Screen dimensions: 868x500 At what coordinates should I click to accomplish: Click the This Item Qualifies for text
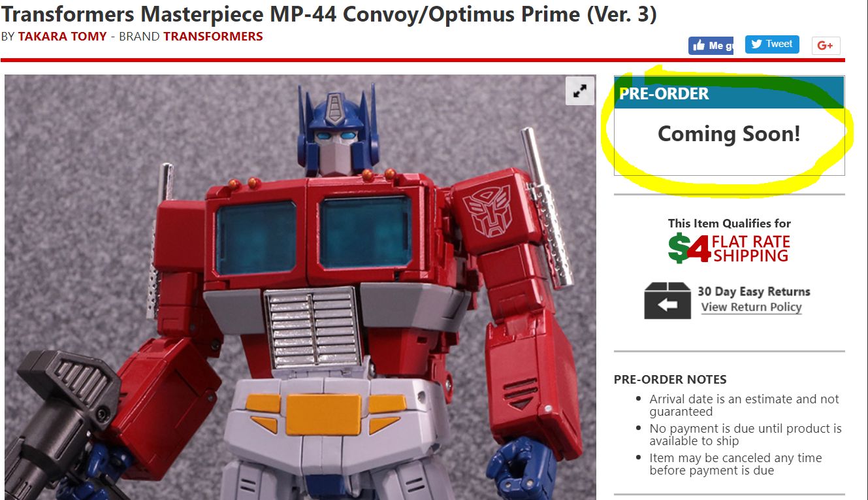pos(729,224)
